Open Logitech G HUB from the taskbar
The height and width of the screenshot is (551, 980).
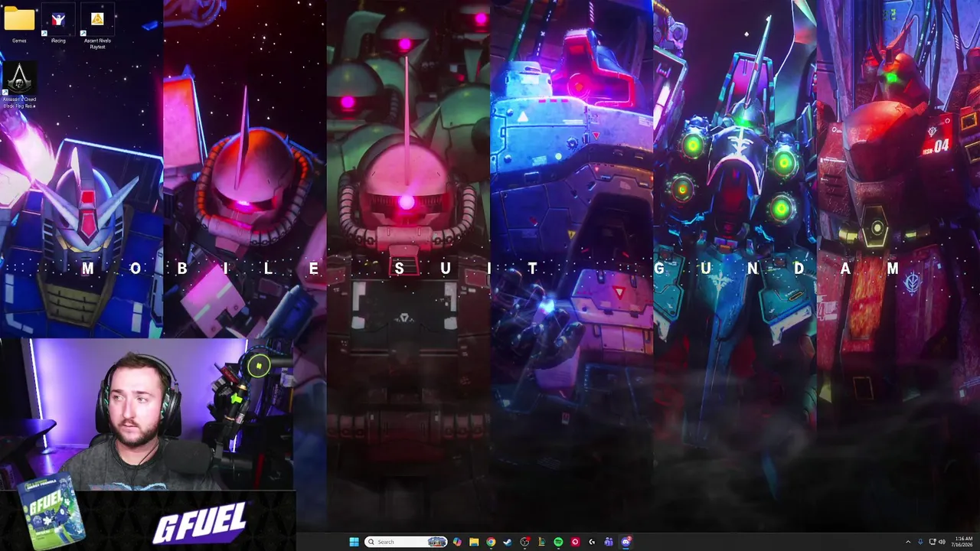pos(592,542)
